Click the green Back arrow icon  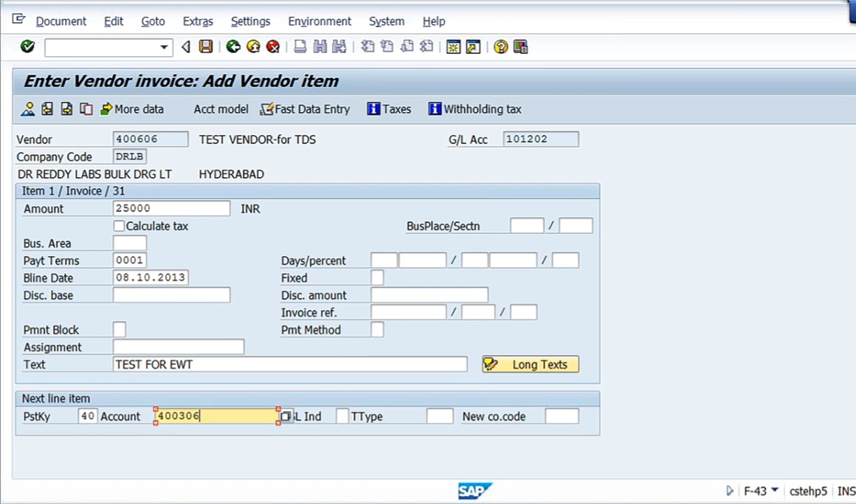pos(233,46)
